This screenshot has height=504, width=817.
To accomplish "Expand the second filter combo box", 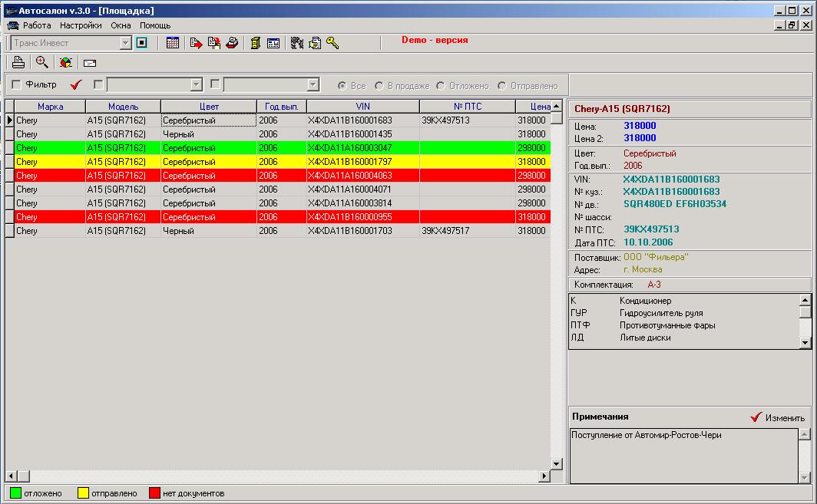I will point(313,84).
